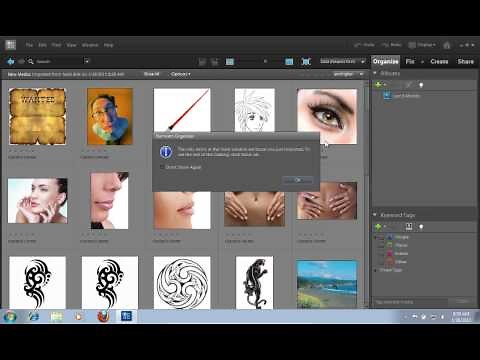Collapse the Keyword Tags panel
The height and width of the screenshot is (360, 480).
pyautogui.click(x=375, y=215)
